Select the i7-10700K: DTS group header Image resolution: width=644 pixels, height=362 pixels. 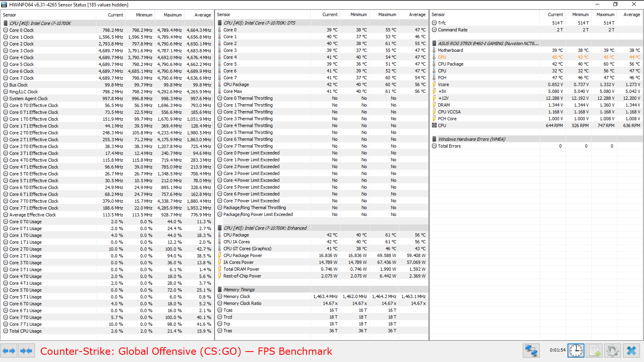tap(322, 23)
